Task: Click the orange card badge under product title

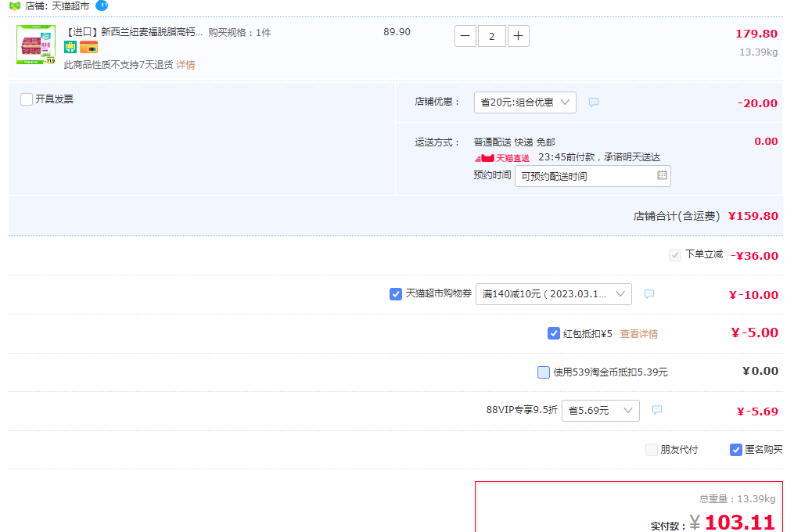Action: pyautogui.click(x=88, y=47)
